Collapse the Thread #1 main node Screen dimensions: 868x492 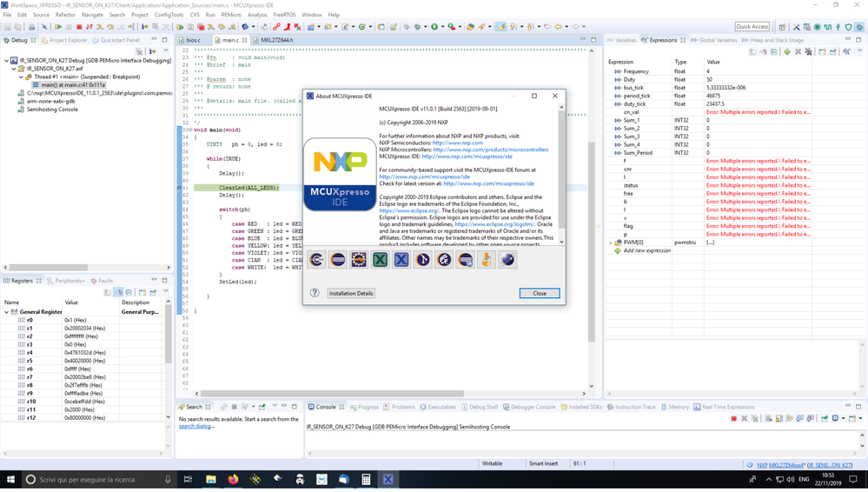click(21, 77)
